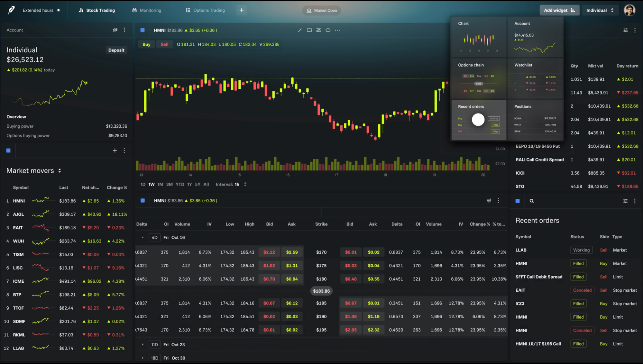This screenshot has height=364, width=643.
Task: Pick the Watchlist widget thumbnail
Action: 535,78
